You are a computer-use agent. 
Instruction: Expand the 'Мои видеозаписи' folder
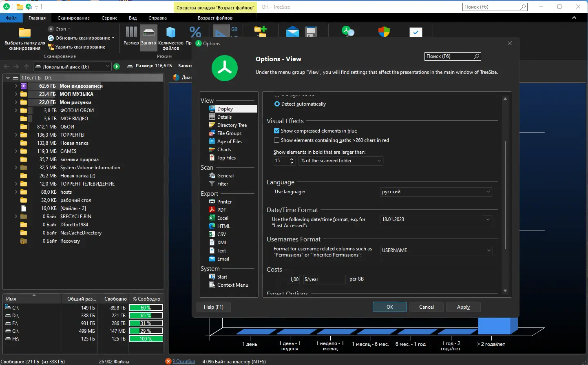pyautogui.click(x=16, y=86)
